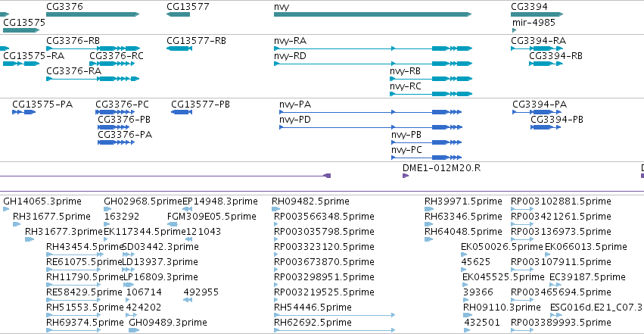Image resolution: width=644 pixels, height=334 pixels.
Task: Select EST RH69374.5prime
Action: 73,330
